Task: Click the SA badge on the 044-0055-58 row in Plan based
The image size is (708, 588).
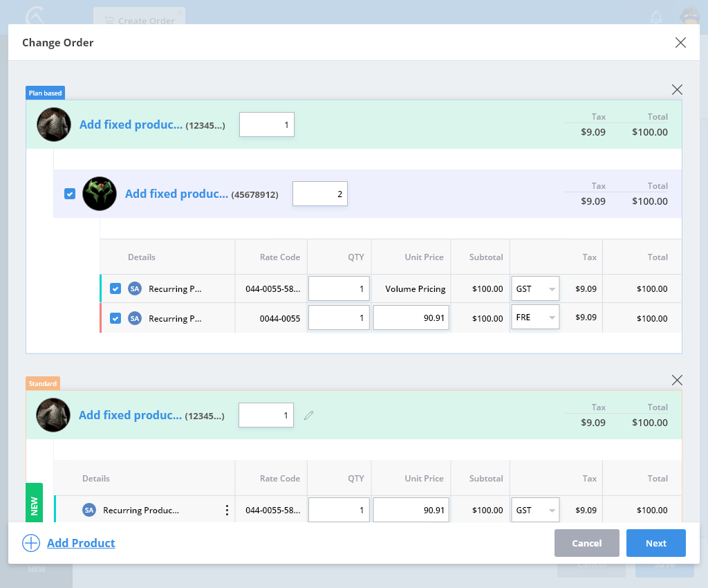Action: point(135,288)
